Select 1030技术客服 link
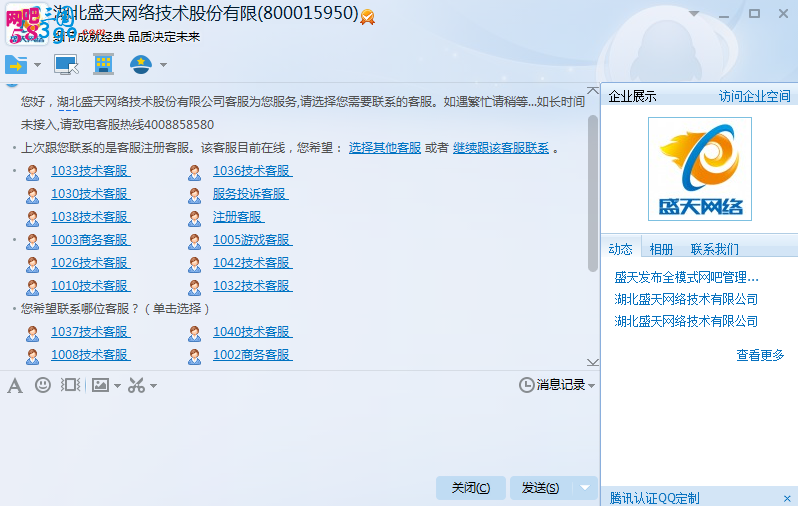Viewport: 798px width, 506px height. (x=91, y=194)
